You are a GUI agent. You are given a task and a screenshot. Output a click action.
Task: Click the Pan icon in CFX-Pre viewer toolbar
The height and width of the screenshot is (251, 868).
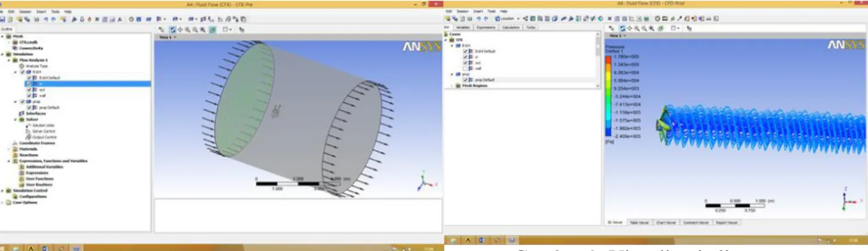180,30
